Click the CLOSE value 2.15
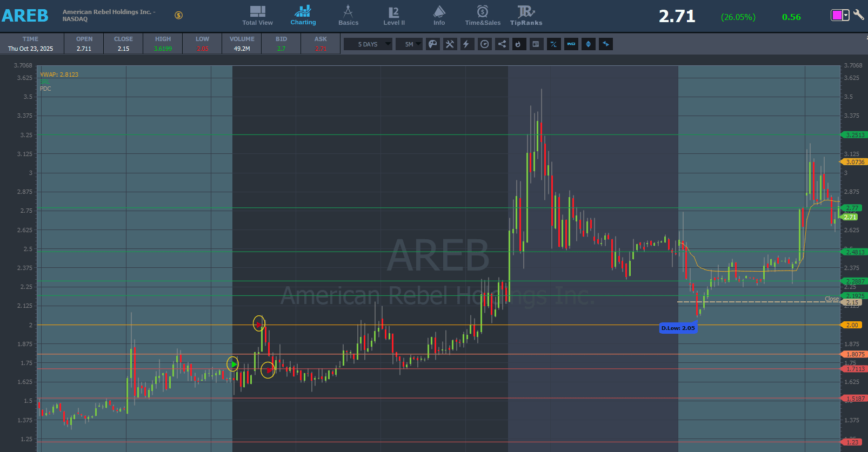868x452 pixels. pos(123,49)
